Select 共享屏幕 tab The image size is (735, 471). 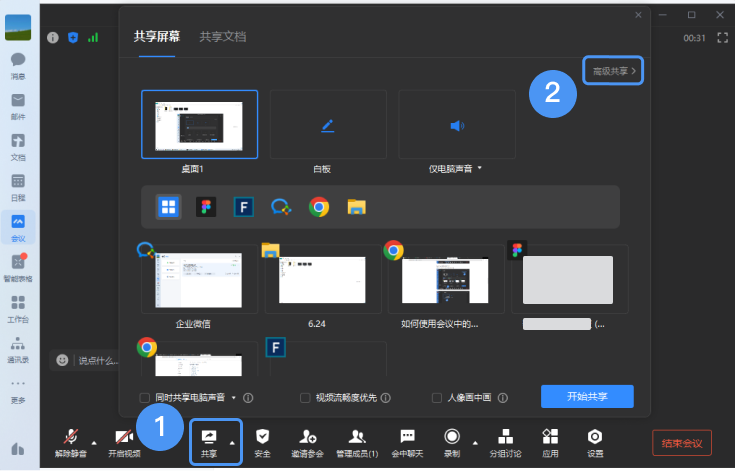tap(157, 37)
